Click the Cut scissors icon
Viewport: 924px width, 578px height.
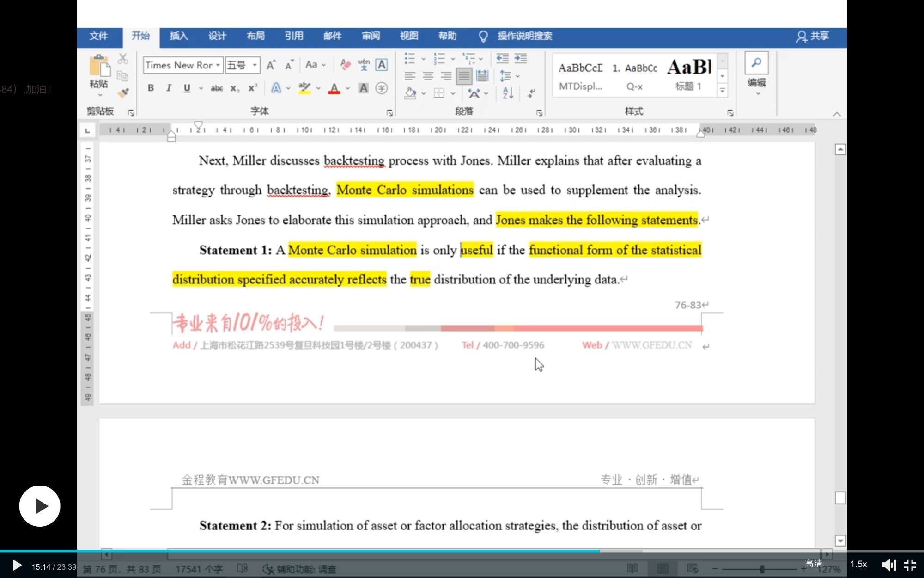point(122,59)
